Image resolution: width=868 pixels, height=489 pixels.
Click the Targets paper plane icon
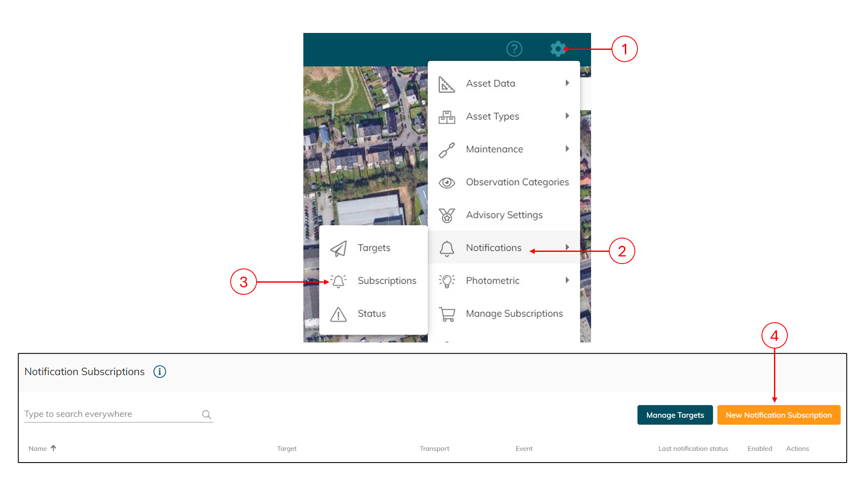[338, 248]
